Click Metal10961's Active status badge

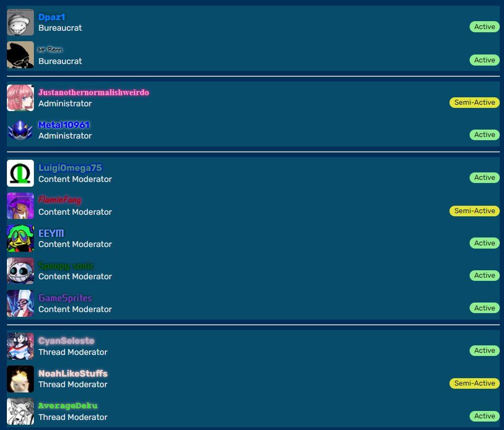click(484, 134)
